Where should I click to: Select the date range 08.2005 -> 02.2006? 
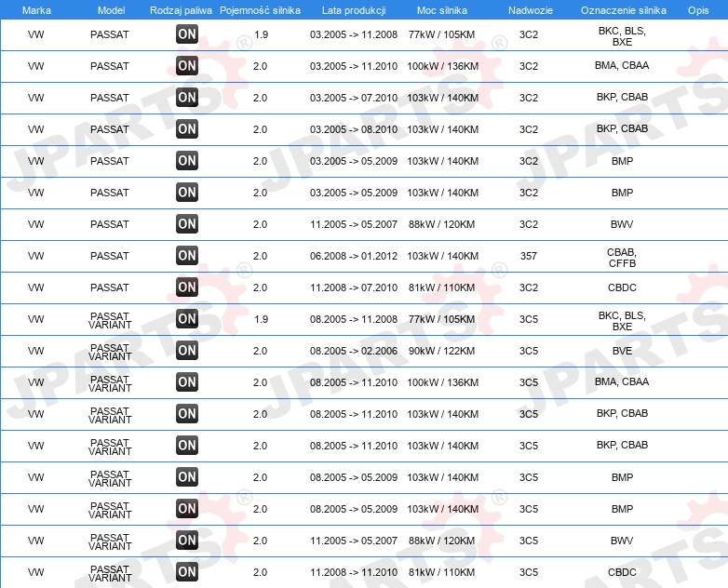354,351
